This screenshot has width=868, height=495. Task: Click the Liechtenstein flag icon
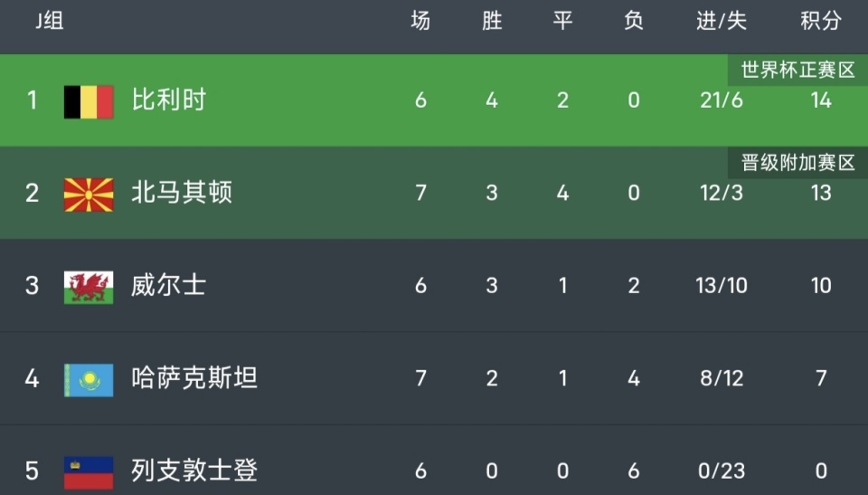pyautogui.click(x=88, y=471)
